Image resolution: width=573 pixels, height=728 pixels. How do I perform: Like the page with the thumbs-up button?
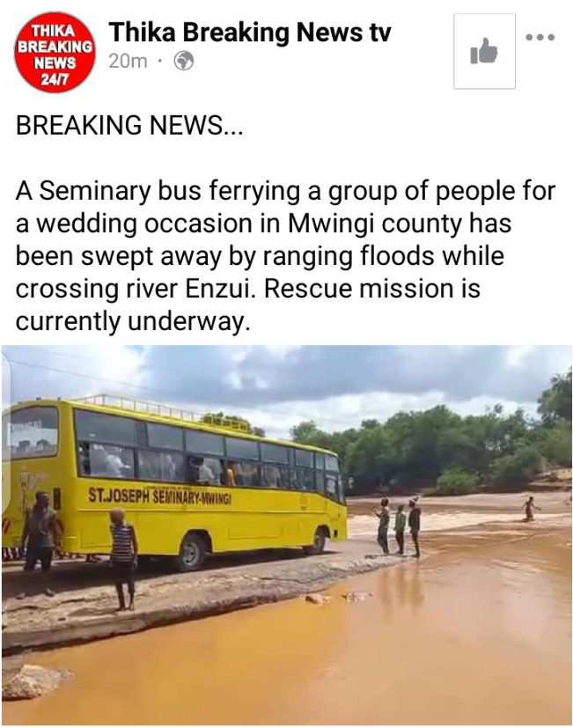pos(484,51)
